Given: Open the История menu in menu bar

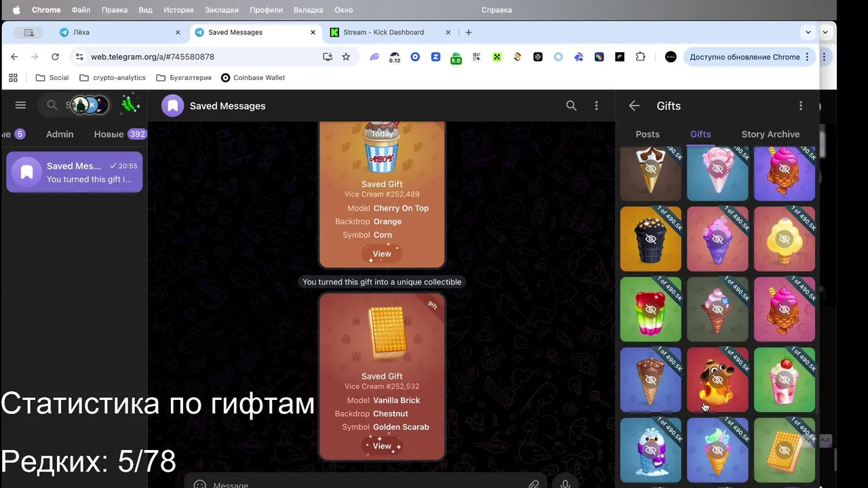Looking at the screenshot, I should point(178,10).
